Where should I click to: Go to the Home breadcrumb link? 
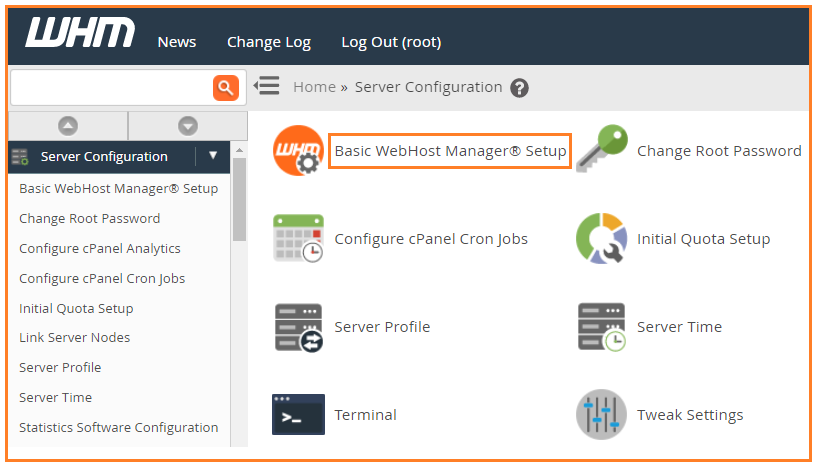coord(314,87)
